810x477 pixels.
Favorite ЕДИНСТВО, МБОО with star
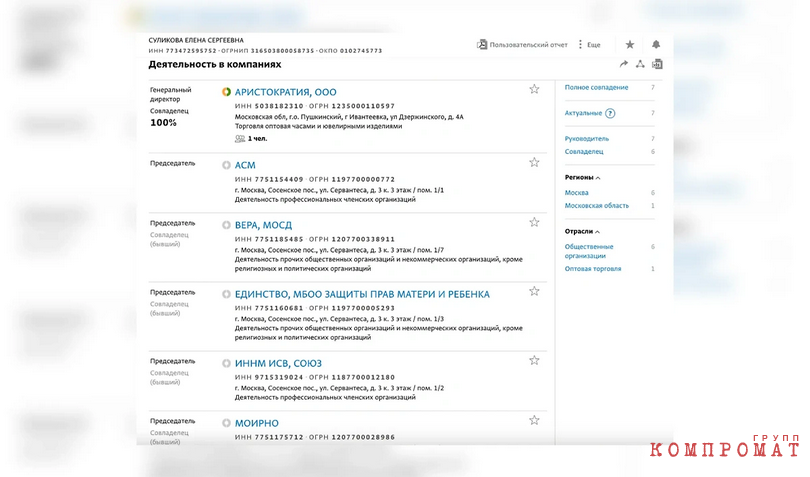point(534,291)
